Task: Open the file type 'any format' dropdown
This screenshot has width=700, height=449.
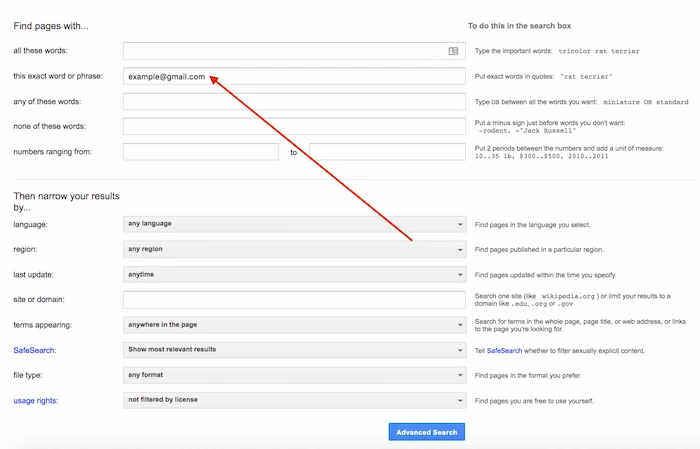Action: [x=295, y=375]
